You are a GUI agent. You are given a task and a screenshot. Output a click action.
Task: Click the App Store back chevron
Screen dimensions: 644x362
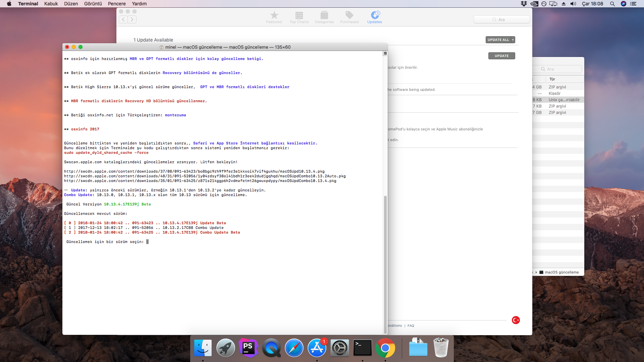tap(123, 19)
